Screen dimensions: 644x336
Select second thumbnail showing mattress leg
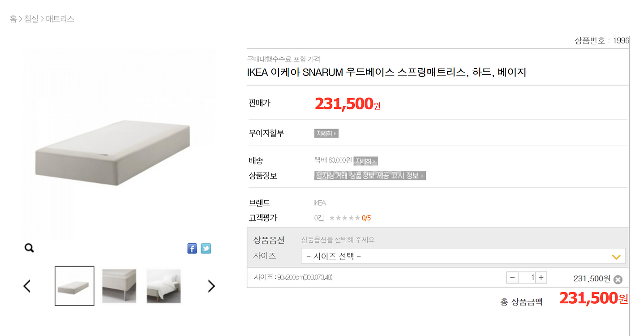119,286
